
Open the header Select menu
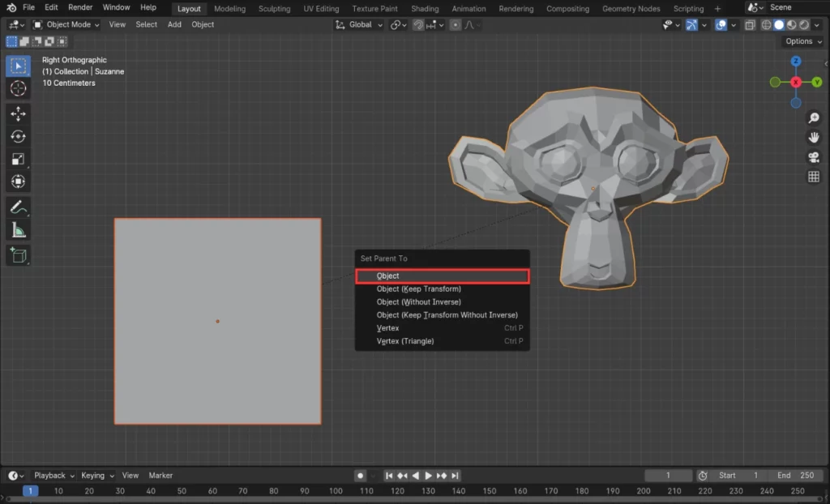pos(146,25)
